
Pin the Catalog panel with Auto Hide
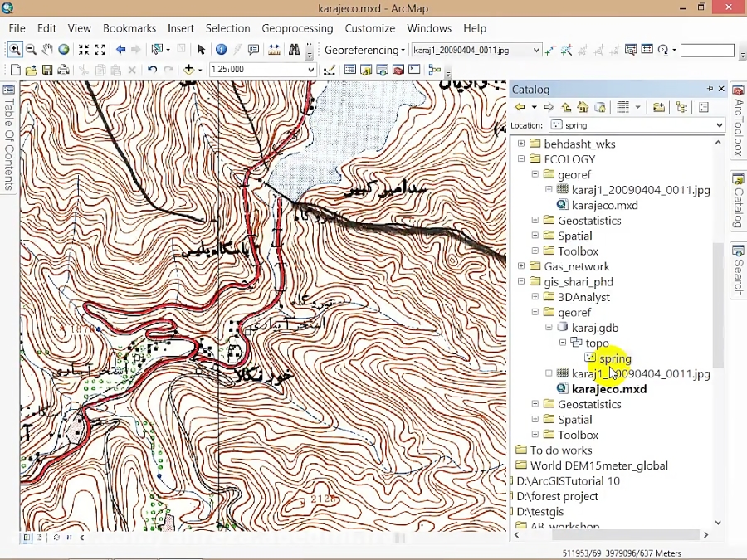(710, 89)
